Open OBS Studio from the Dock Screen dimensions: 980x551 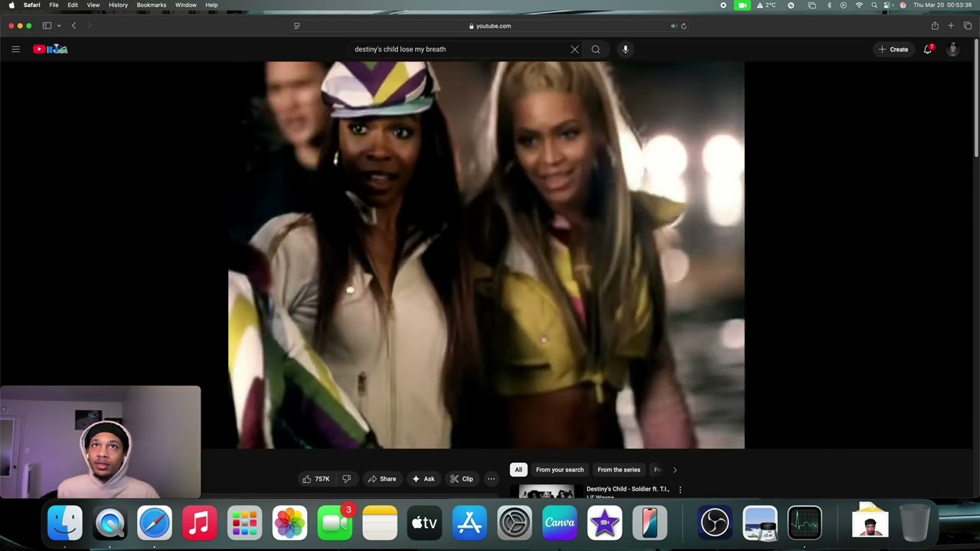[x=715, y=523]
